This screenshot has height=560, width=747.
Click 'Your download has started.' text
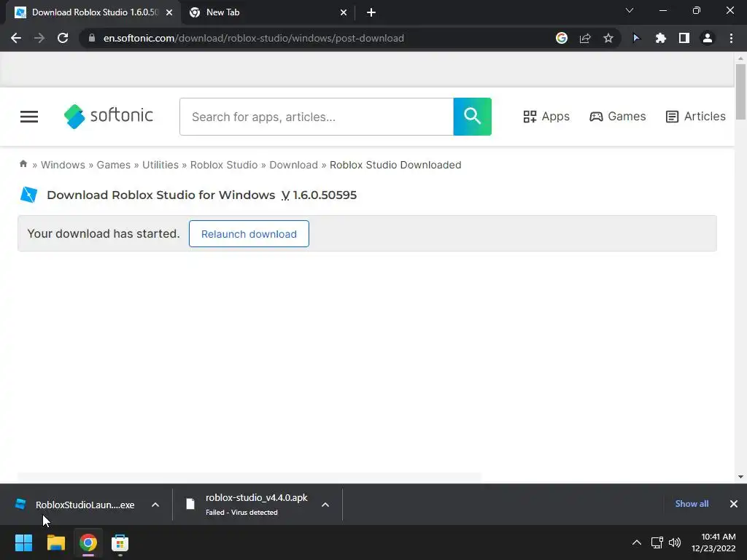pyautogui.click(x=104, y=233)
